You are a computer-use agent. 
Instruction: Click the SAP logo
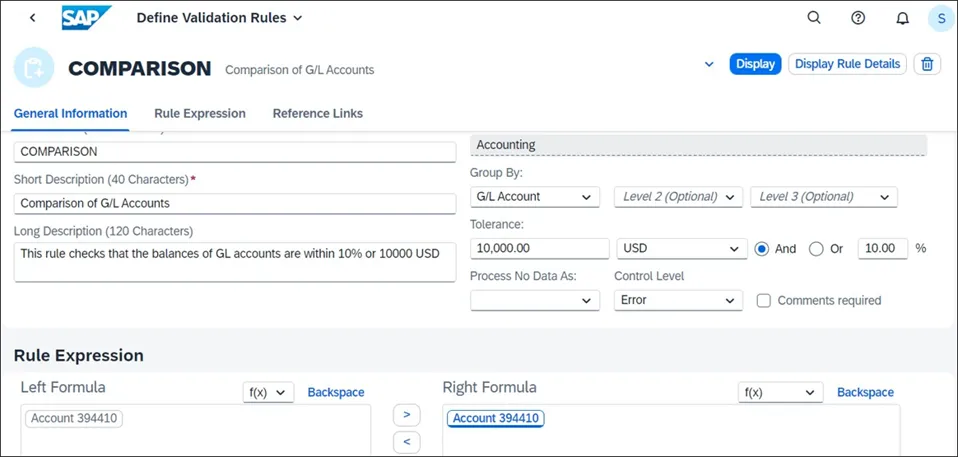click(x=85, y=18)
